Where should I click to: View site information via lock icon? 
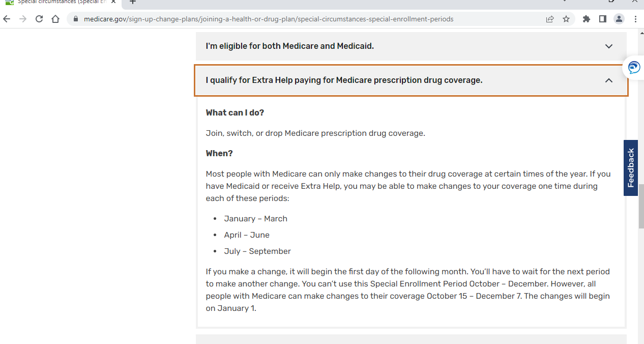76,19
